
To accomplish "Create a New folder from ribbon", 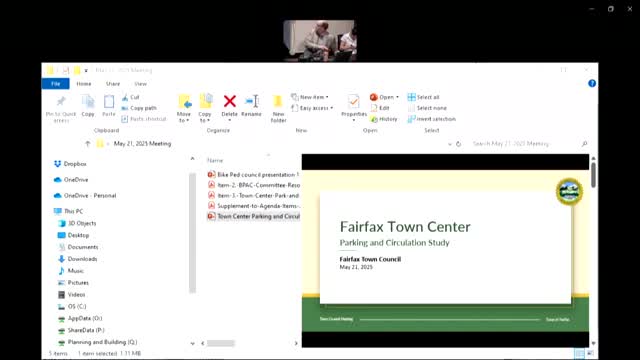I will click(x=278, y=109).
